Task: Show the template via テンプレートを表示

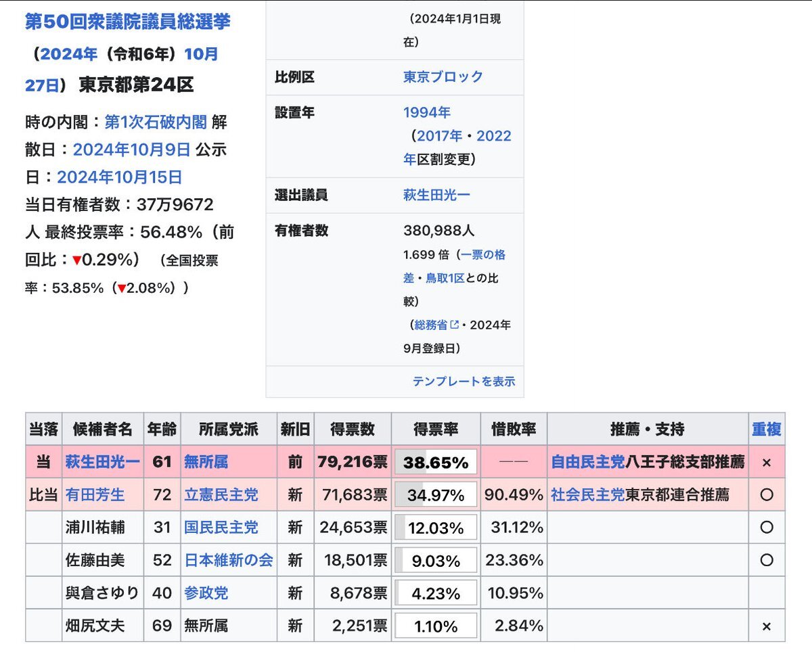Action: click(x=464, y=381)
